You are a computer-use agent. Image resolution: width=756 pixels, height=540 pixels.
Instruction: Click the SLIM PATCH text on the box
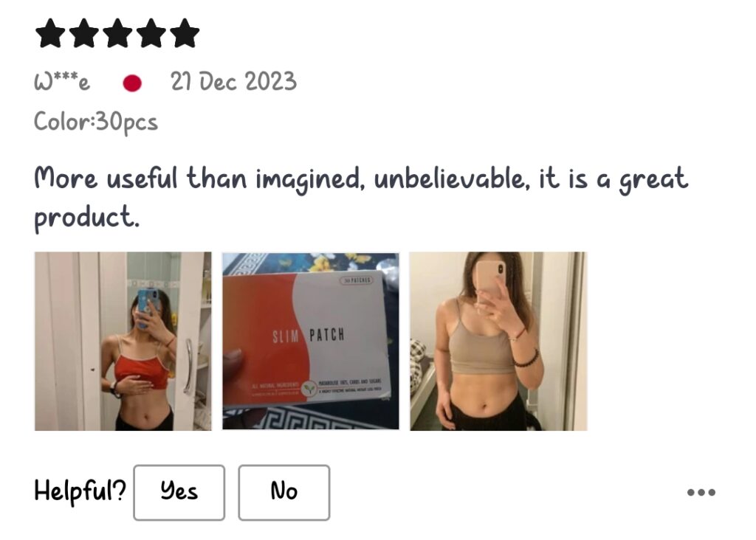coord(309,335)
